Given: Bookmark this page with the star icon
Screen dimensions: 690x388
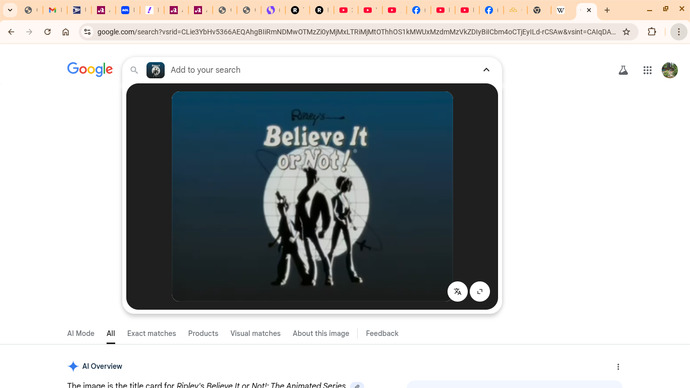Looking at the screenshot, I should point(626,32).
